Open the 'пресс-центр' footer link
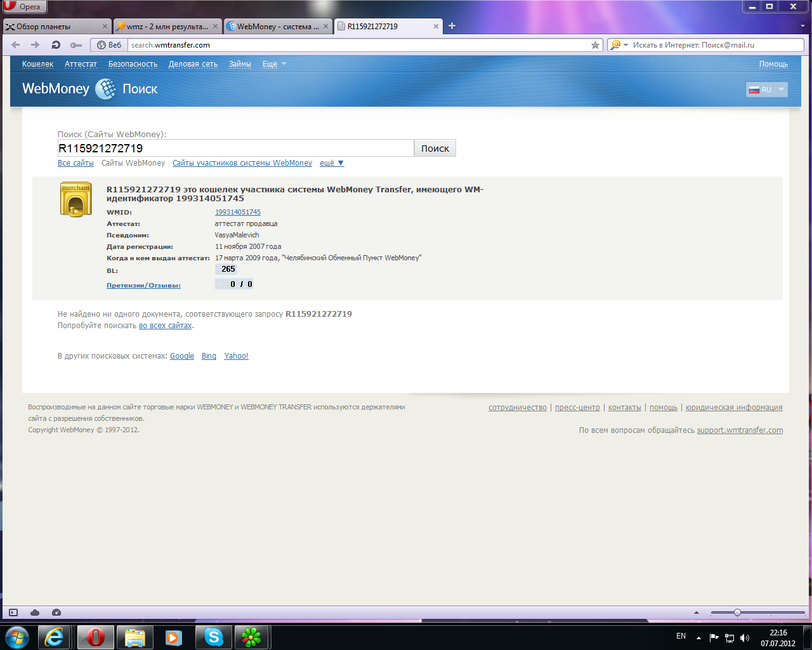Viewport: 812px width, 650px height. coord(577,408)
